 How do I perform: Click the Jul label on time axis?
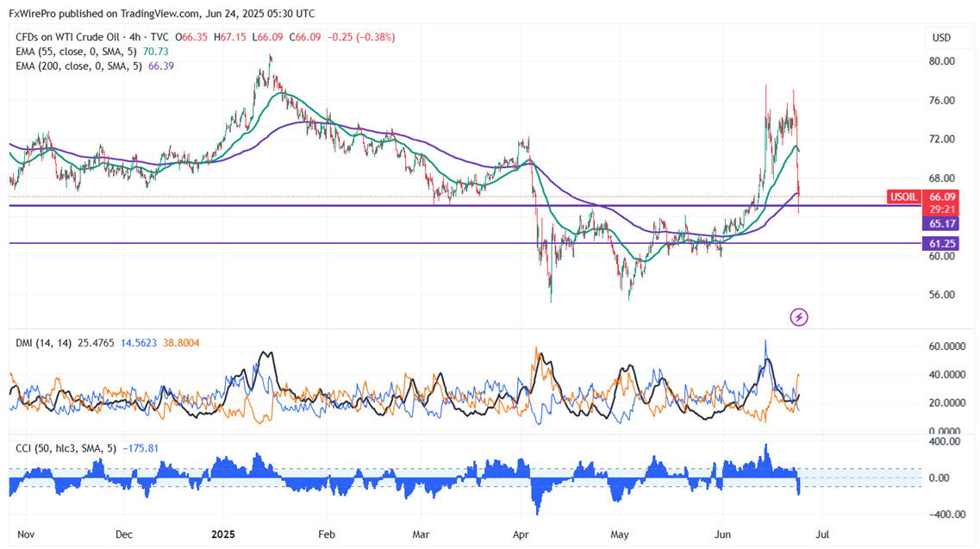822,534
